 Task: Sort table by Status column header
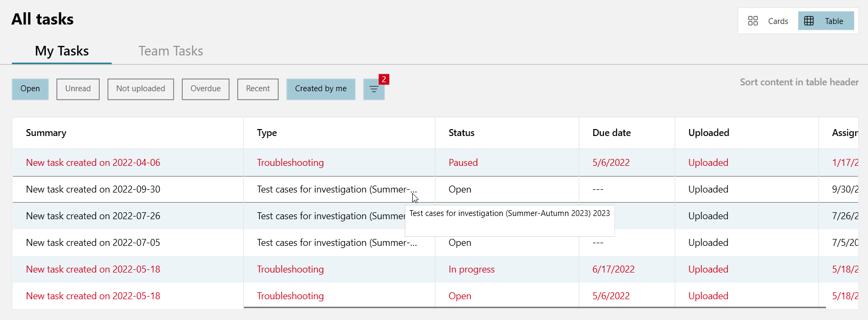pos(461,133)
